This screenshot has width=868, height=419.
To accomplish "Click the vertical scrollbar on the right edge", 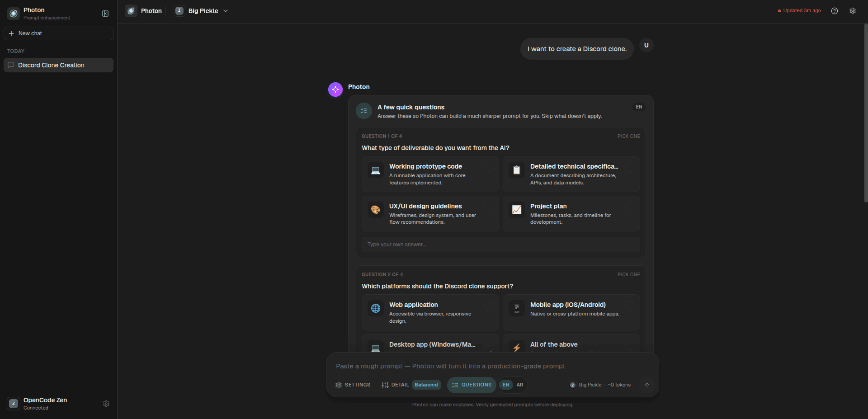I will tap(866, 113).
